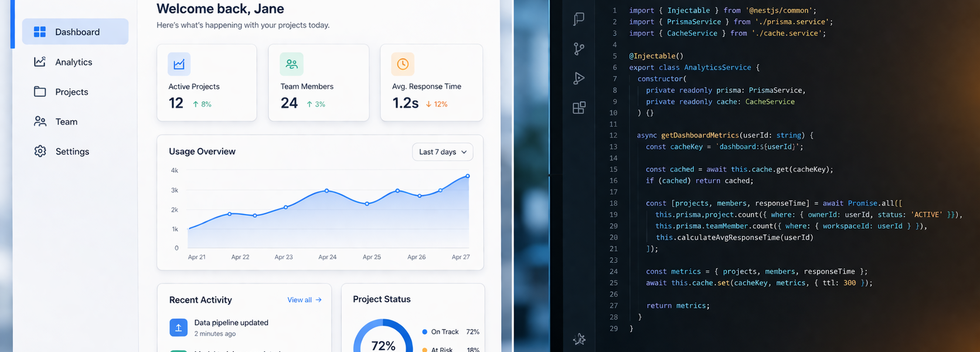Image resolution: width=980 pixels, height=352 pixels.
Task: Click the star icon at the editor sidebar bottom
Action: (x=579, y=339)
